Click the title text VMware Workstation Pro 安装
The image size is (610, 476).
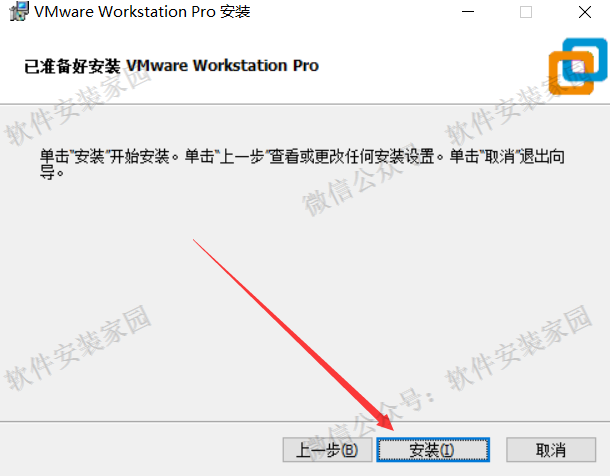pos(142,12)
